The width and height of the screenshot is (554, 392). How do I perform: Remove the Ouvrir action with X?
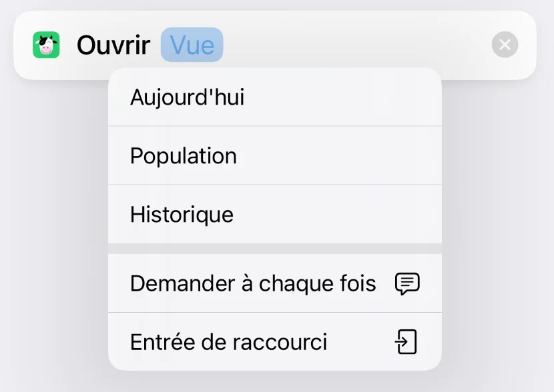[x=505, y=45]
